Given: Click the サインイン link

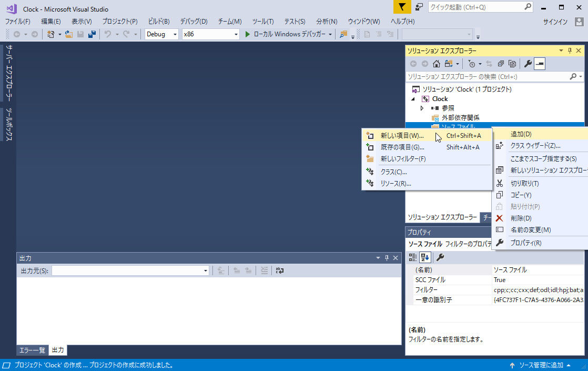Looking at the screenshot, I should (x=555, y=22).
